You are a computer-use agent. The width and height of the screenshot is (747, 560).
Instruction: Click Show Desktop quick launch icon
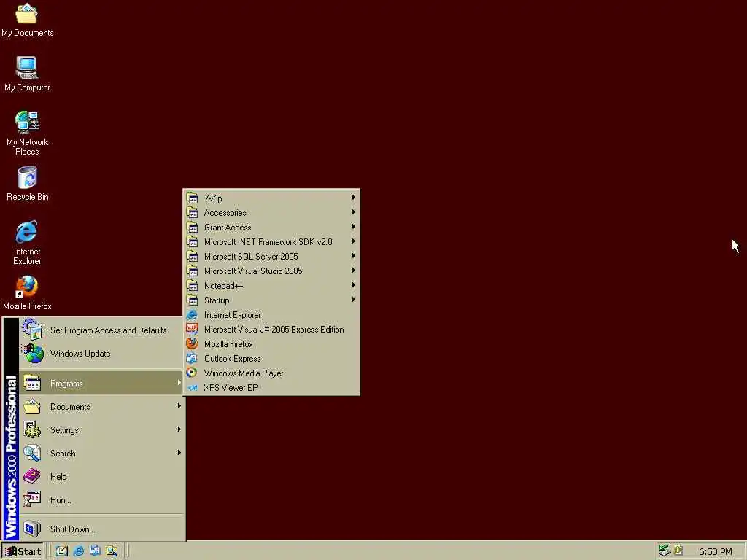coord(62,551)
